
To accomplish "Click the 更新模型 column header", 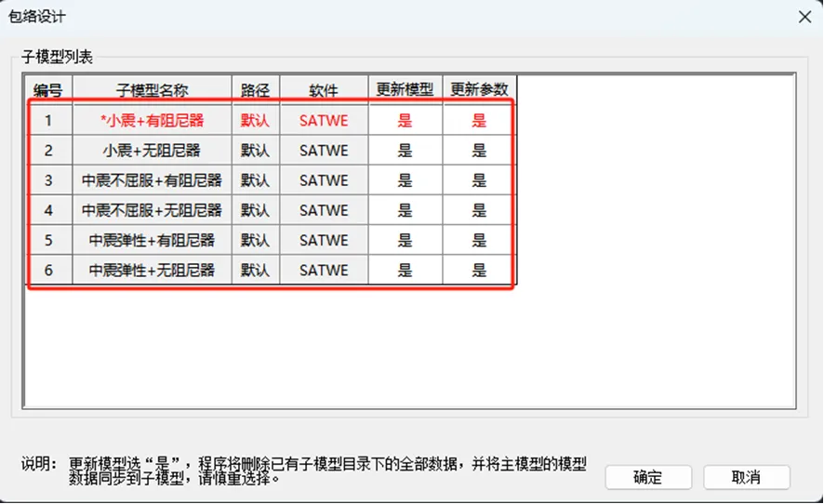I will click(x=405, y=90).
